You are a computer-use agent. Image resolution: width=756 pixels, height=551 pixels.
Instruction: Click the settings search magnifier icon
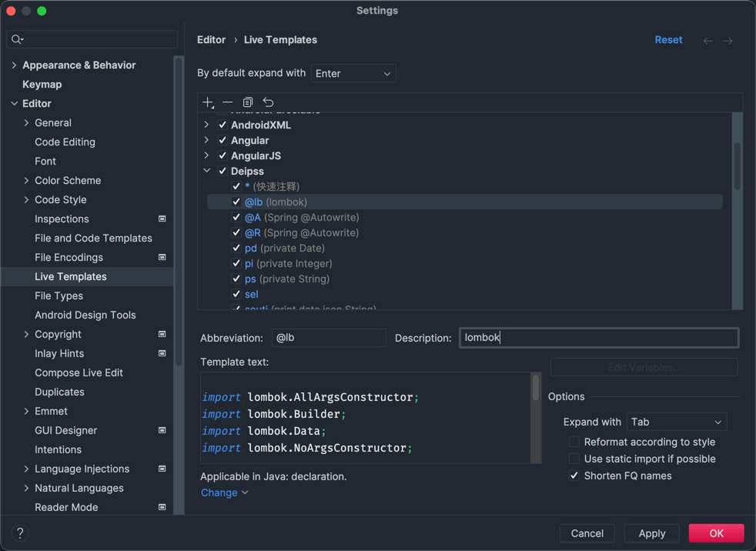17,39
